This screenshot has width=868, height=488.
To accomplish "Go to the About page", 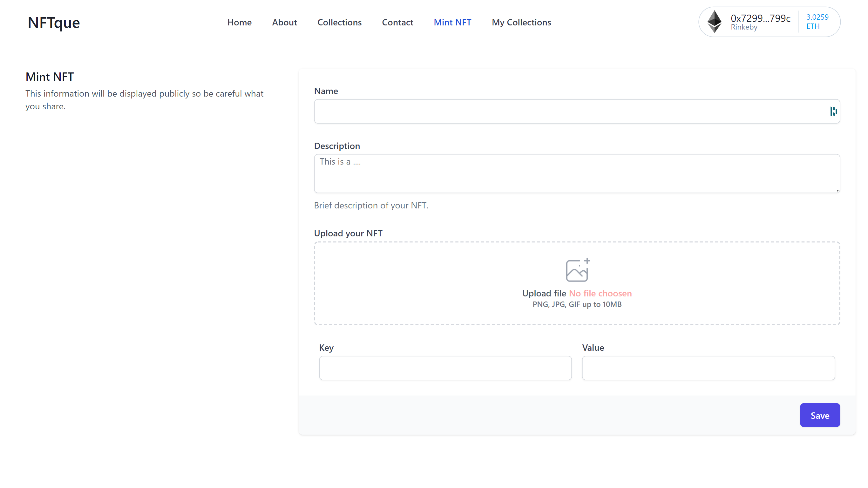I will click(x=284, y=22).
